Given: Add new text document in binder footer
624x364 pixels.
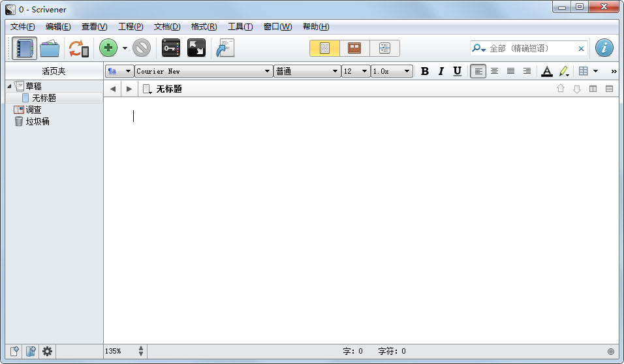Looking at the screenshot, I should [x=15, y=351].
